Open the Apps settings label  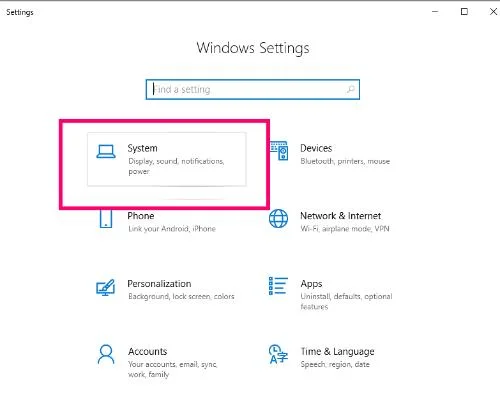pos(311,284)
